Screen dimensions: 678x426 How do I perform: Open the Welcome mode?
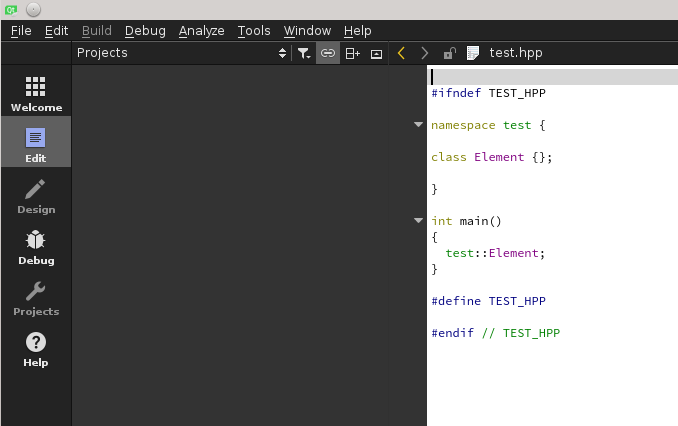tap(36, 93)
